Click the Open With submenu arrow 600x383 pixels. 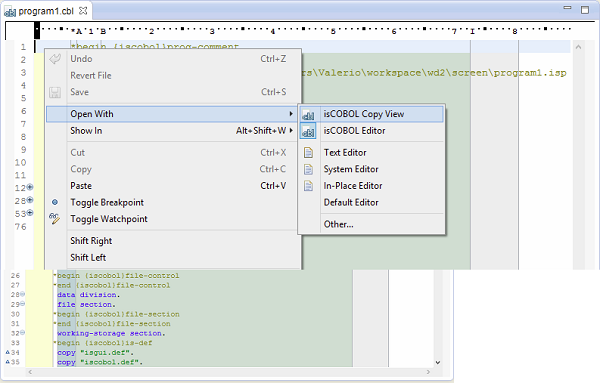[291, 114]
